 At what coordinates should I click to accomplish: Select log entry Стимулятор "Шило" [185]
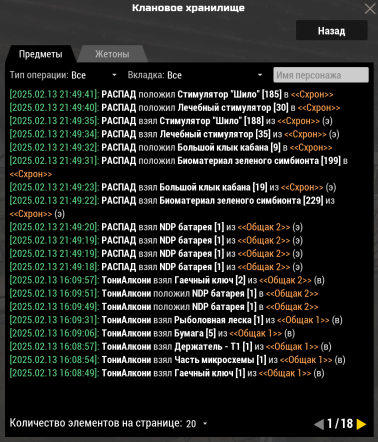[x=171, y=94]
